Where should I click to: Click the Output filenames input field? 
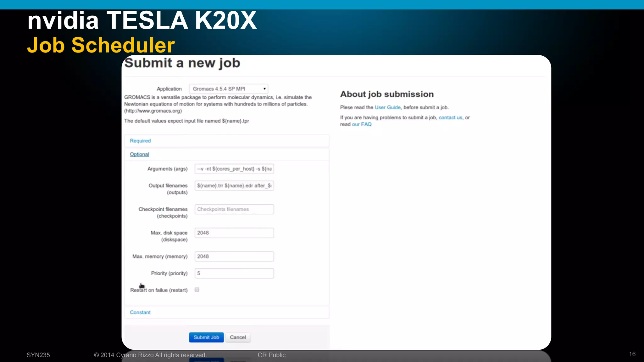[x=234, y=186]
